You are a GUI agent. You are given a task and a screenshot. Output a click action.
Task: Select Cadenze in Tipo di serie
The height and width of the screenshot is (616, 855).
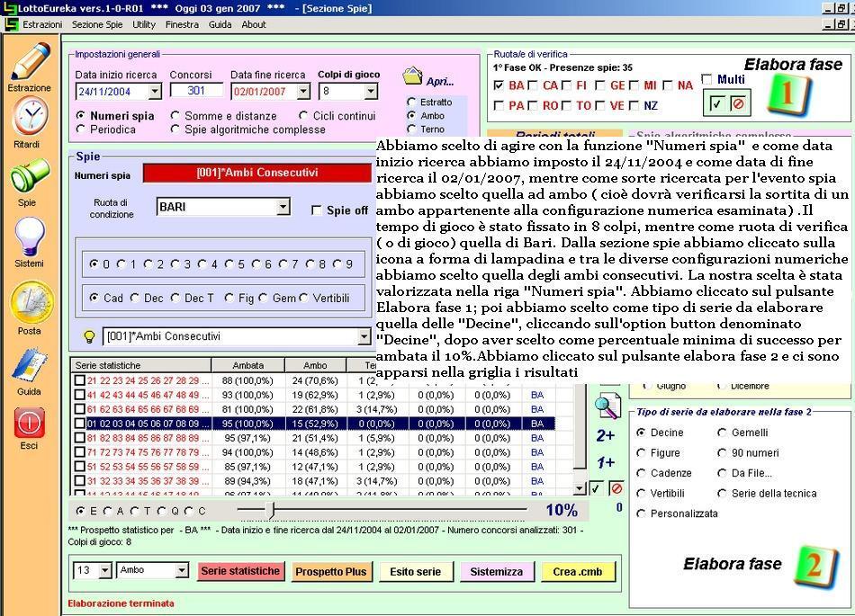click(641, 473)
